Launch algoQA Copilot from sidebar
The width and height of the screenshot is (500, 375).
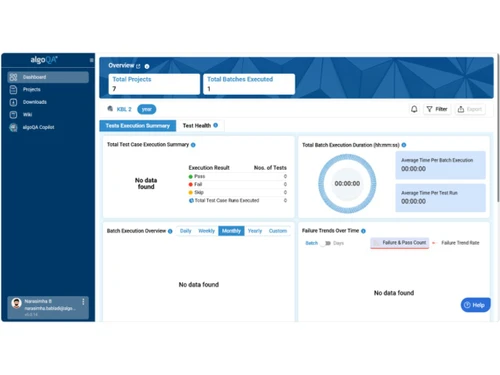(48, 127)
